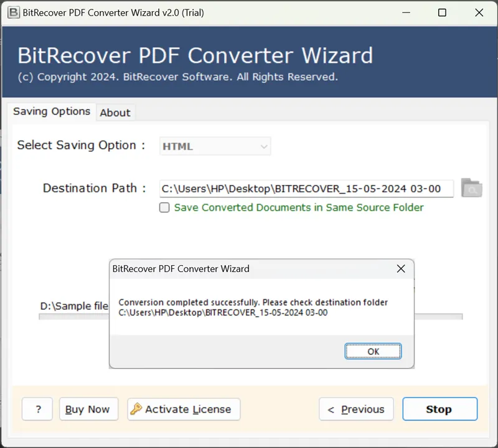Switch to the Saving Options tab
498x448 pixels.
(52, 111)
